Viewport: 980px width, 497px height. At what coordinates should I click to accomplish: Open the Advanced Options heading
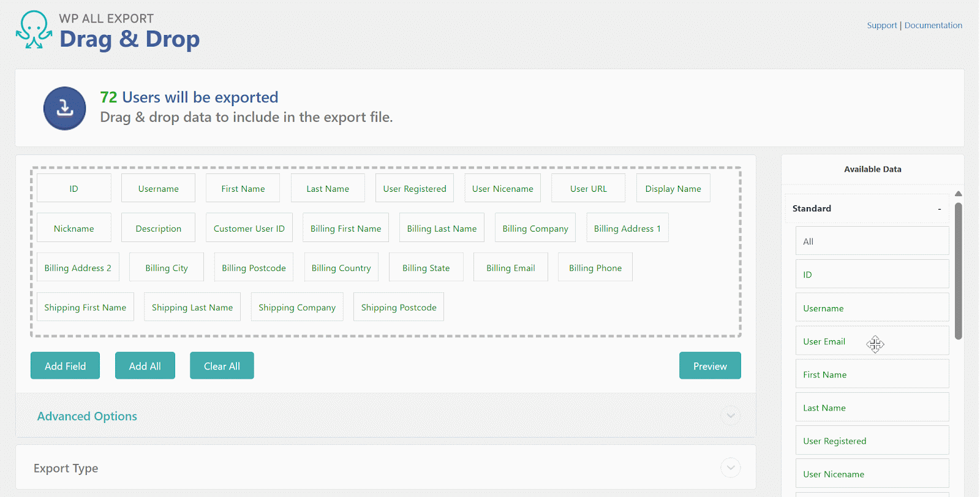tap(87, 416)
